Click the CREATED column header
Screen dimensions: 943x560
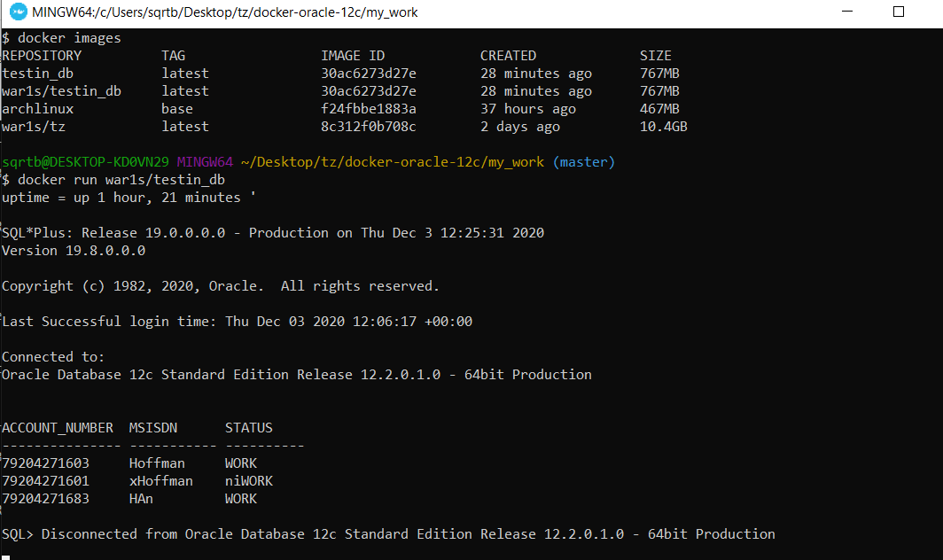coord(508,55)
